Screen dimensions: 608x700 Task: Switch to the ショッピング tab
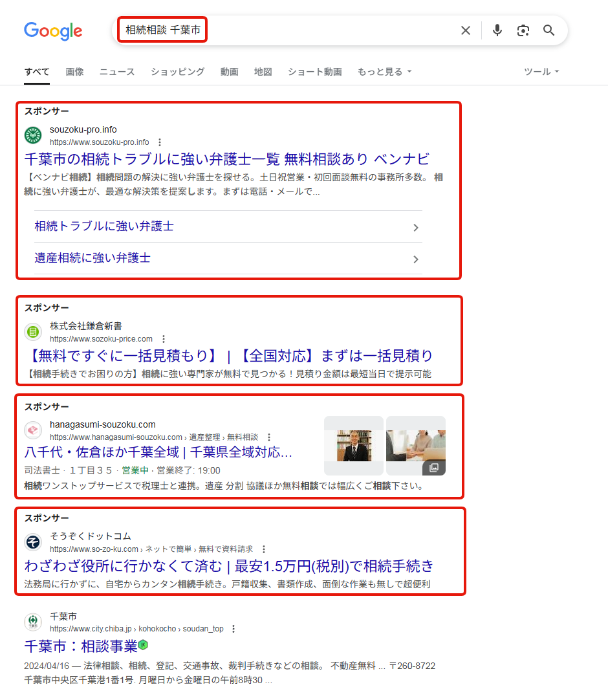click(x=178, y=72)
